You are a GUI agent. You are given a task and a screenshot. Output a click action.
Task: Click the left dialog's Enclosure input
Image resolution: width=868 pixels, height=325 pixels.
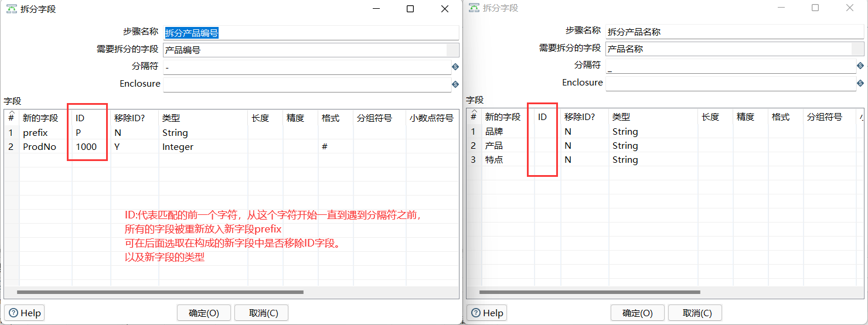click(x=307, y=84)
